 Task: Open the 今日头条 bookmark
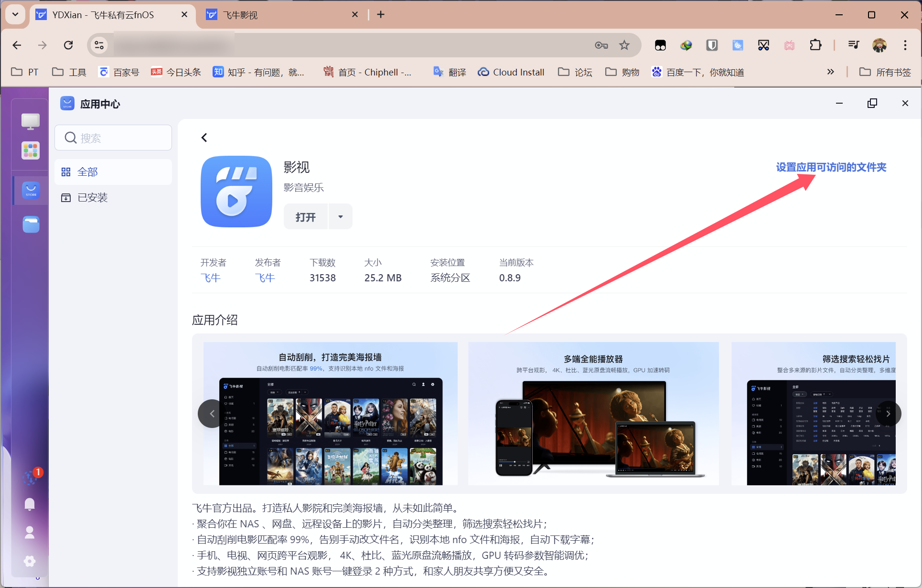pos(176,72)
